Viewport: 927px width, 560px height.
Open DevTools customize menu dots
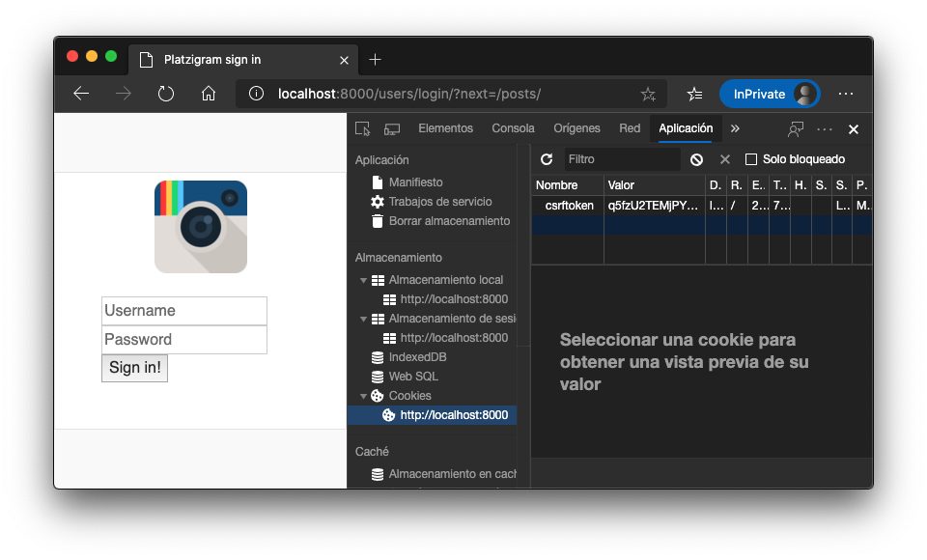(824, 129)
